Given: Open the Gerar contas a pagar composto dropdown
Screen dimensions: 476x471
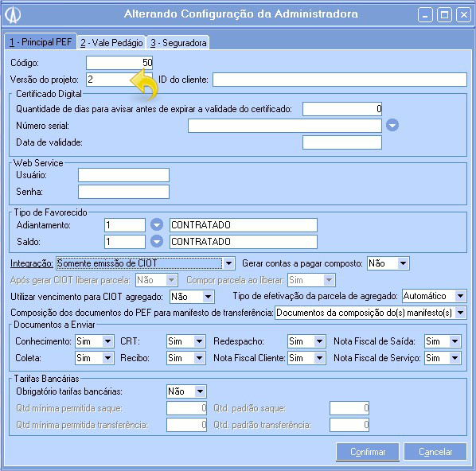Looking at the screenshot, I should pyautogui.click(x=403, y=263).
